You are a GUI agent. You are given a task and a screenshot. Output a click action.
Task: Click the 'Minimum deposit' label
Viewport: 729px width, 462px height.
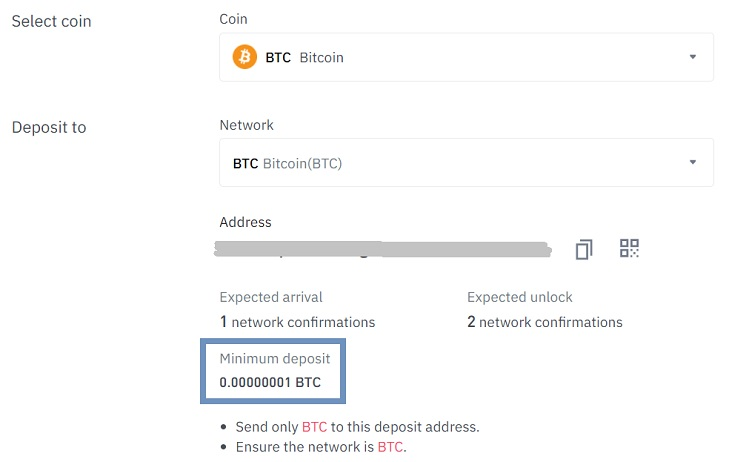(274, 357)
